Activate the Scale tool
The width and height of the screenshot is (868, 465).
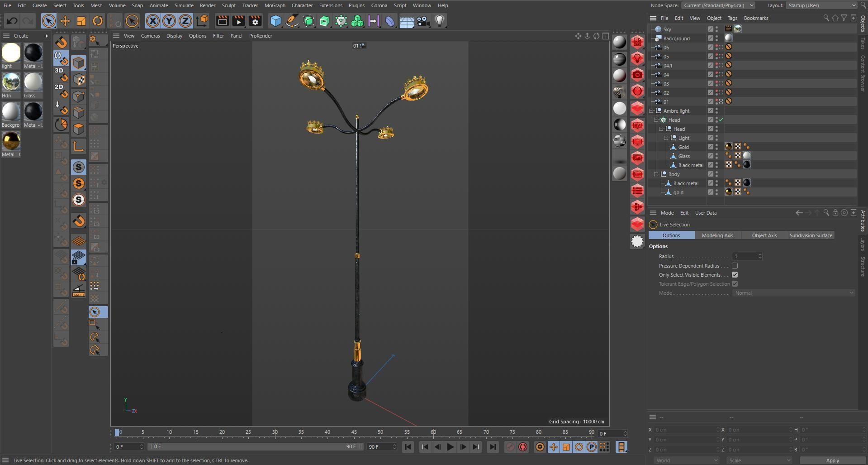[81, 21]
